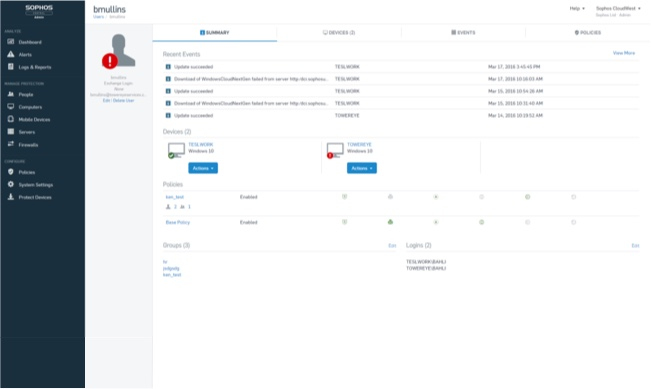Click green shield icon in Base Policy row
This screenshot has width=651, height=389.
[x=345, y=222]
